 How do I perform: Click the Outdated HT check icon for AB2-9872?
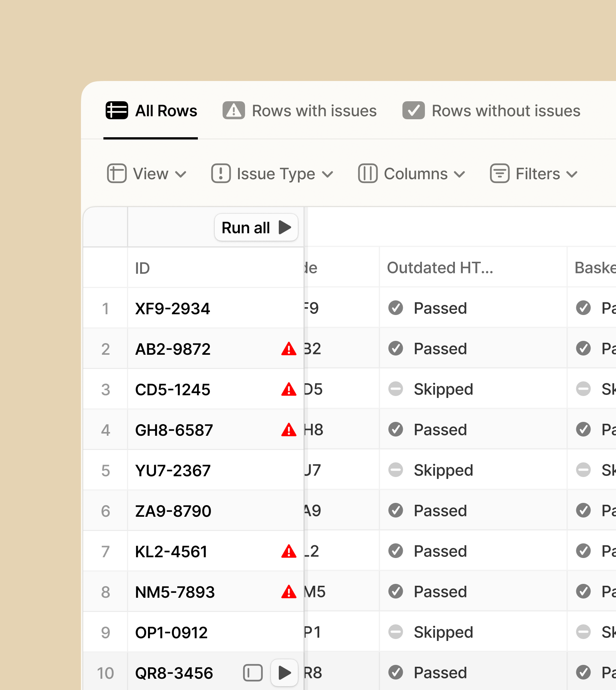[x=396, y=348]
